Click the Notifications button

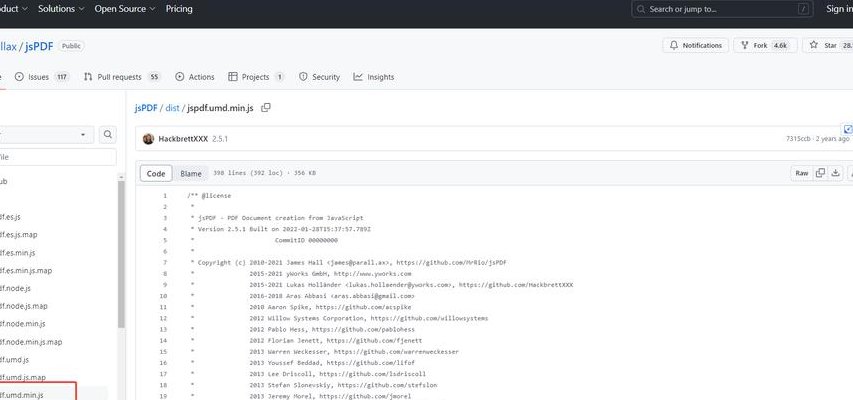(x=695, y=46)
